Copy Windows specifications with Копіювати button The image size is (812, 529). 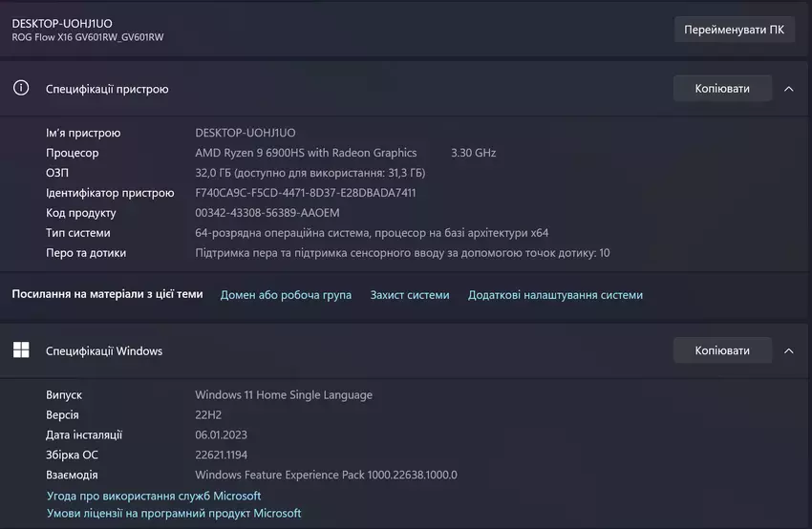(x=721, y=350)
